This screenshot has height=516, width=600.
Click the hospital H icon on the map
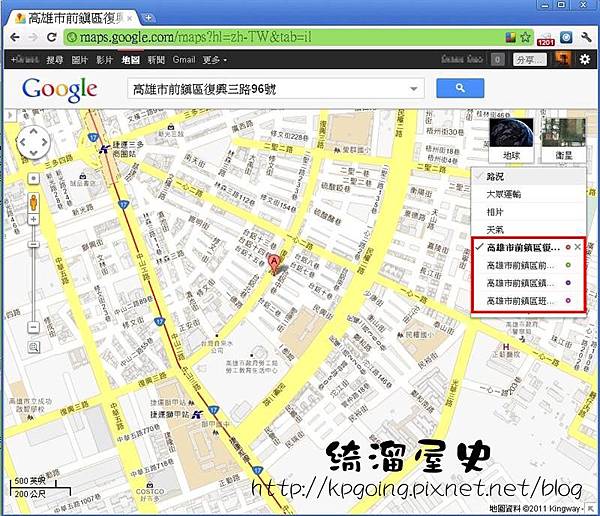(506, 347)
